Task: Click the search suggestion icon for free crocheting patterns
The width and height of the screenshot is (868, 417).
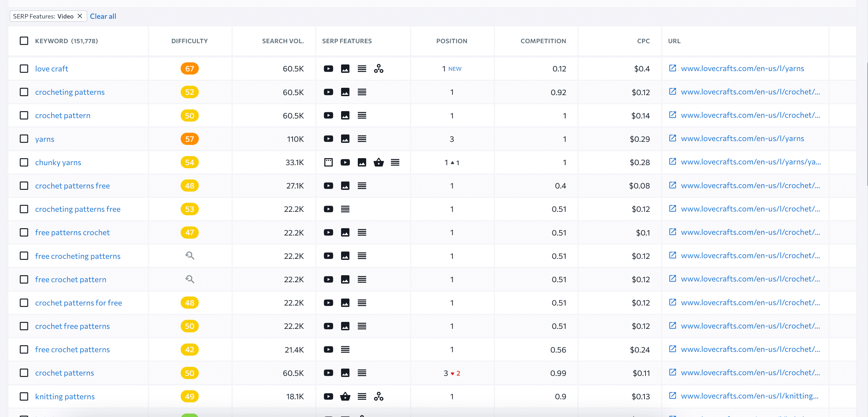Action: [190, 255]
